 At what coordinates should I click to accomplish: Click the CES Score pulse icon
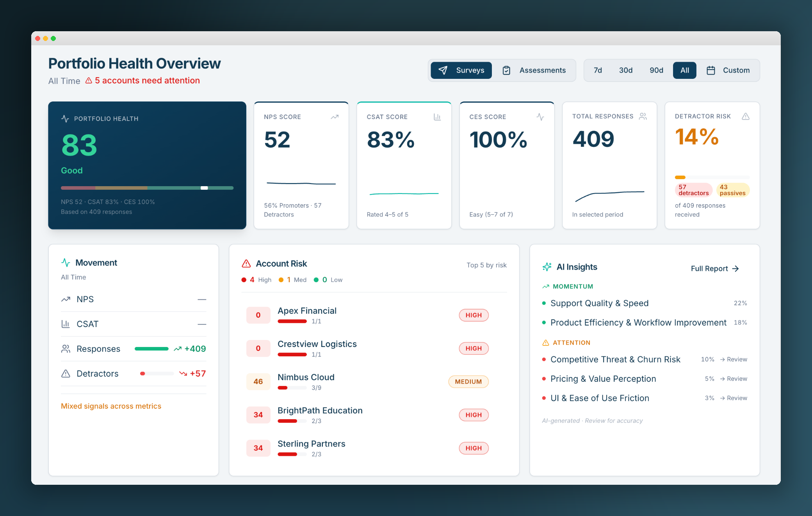click(540, 117)
